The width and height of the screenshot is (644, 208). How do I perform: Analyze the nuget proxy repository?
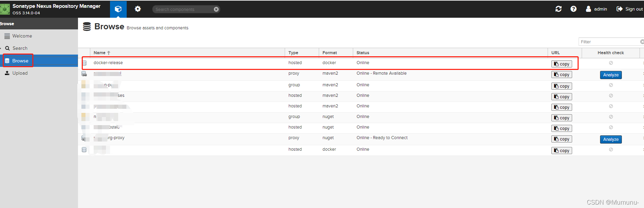coord(611,139)
